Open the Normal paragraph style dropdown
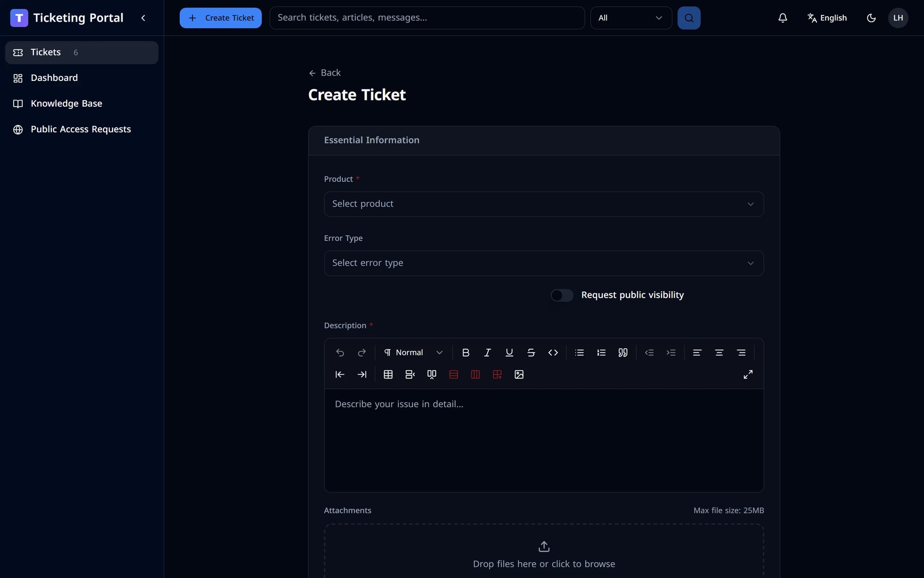Image resolution: width=924 pixels, height=578 pixels. coord(414,353)
